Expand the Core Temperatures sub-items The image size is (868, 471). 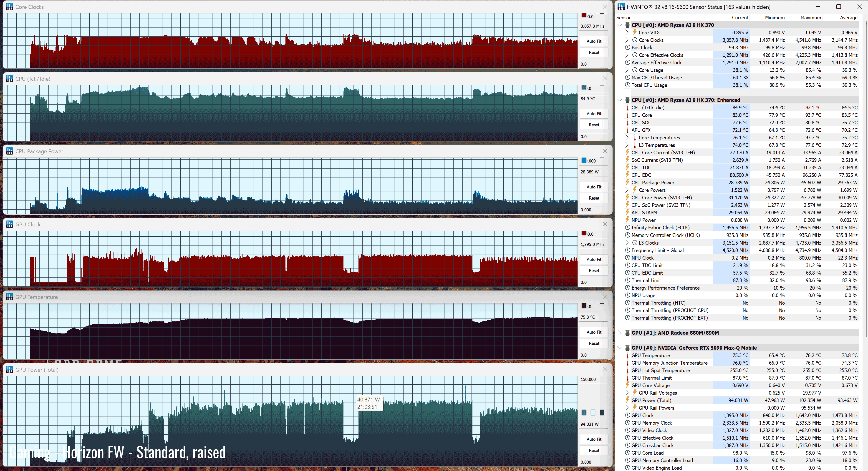tap(627, 138)
